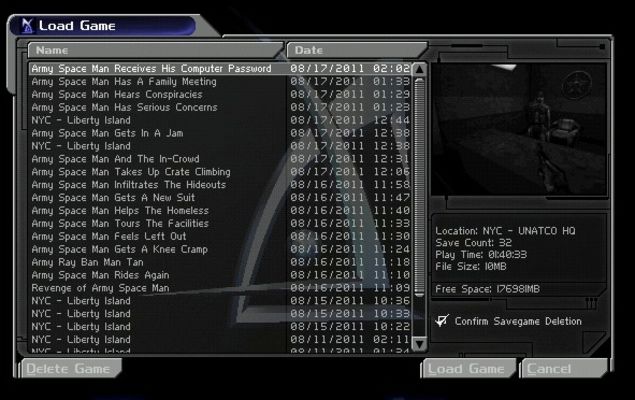Image resolution: width=635 pixels, height=400 pixels.
Task: Click the 'Free Space: 17698MB' info line
Action: 487,289
